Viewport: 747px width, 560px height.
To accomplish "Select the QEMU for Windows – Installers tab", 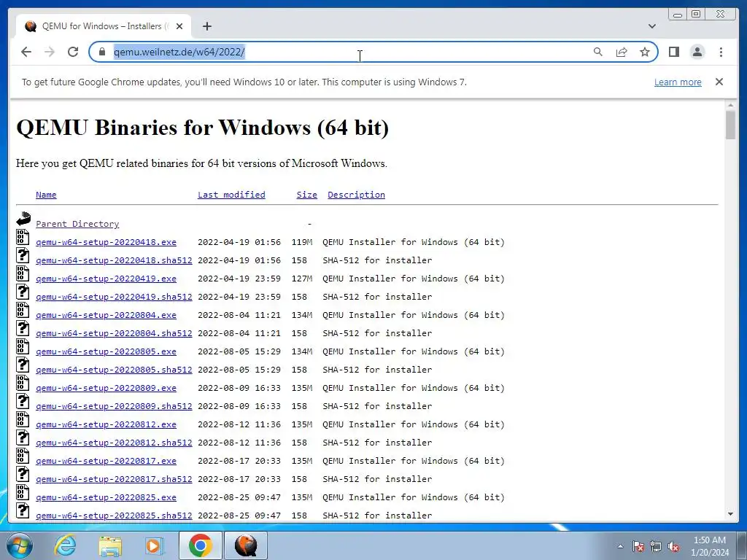I will coord(104,26).
